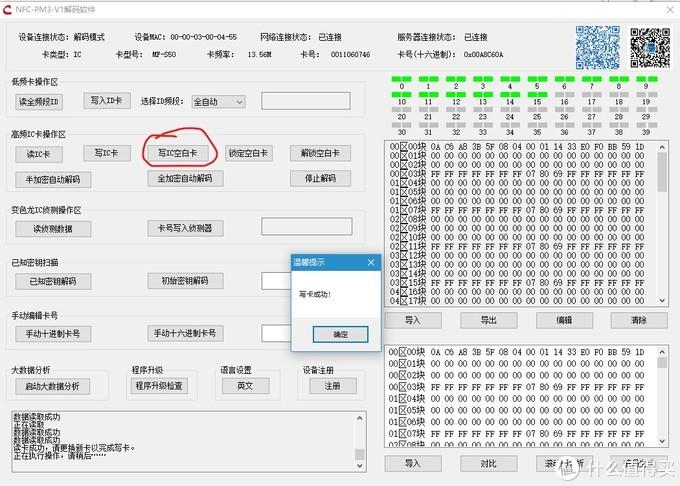This screenshot has height=486, width=680.
Task: Click the 对比 button
Action: pyautogui.click(x=489, y=463)
